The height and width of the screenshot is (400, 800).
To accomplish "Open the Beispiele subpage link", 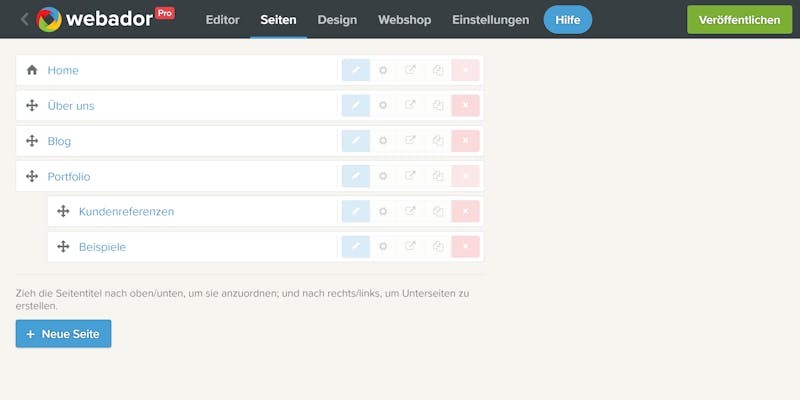I will click(x=102, y=247).
